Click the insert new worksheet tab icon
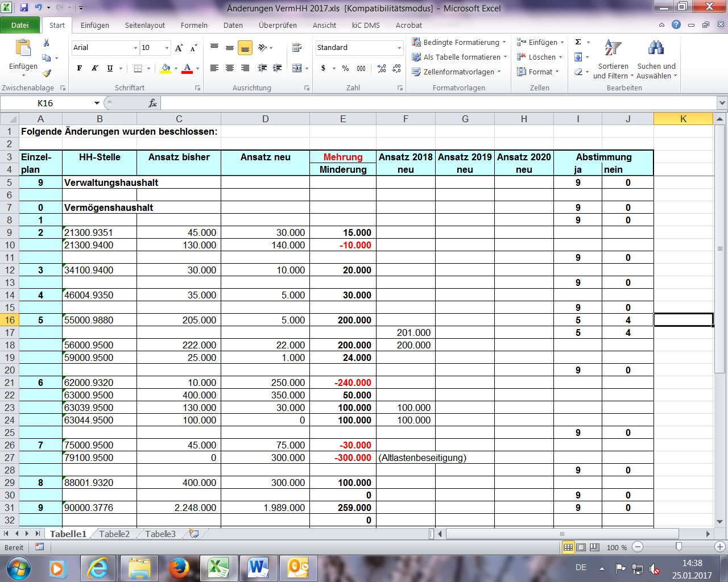The image size is (728, 582). pyautogui.click(x=194, y=534)
